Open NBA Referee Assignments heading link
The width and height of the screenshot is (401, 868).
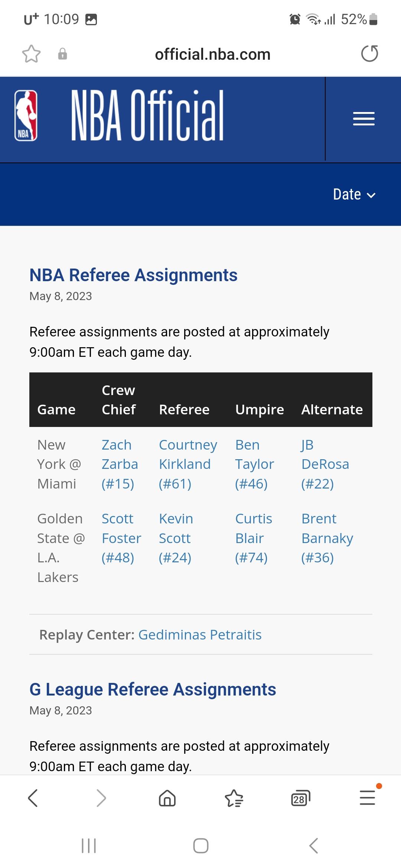pos(133,275)
